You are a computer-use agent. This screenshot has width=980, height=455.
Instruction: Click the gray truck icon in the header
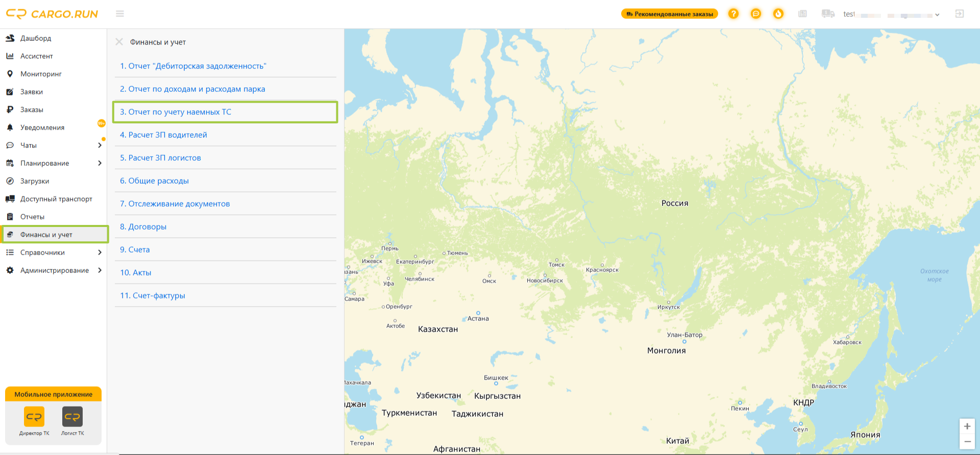(x=828, y=14)
